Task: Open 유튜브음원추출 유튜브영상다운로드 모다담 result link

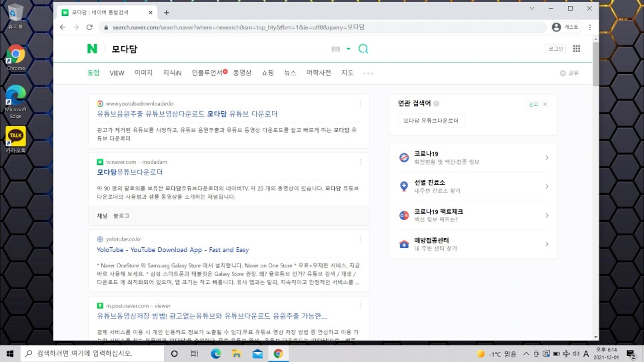Action: pyautogui.click(x=187, y=114)
